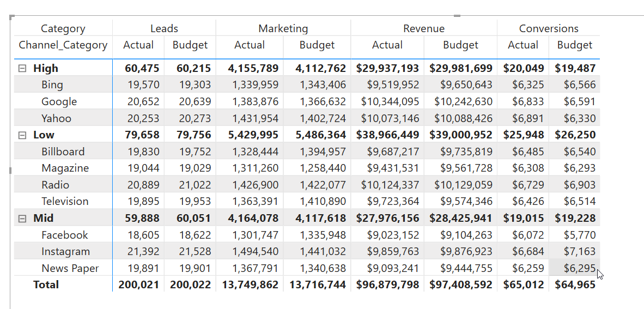Click High Leads Actual value 60,475
644x309 pixels.
(142, 68)
